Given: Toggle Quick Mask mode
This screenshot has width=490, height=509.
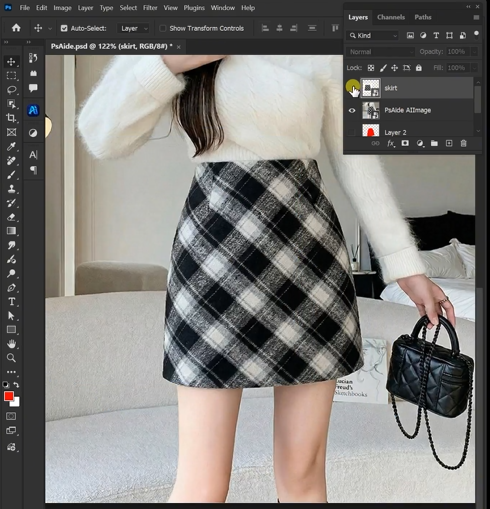Looking at the screenshot, I should point(11,416).
